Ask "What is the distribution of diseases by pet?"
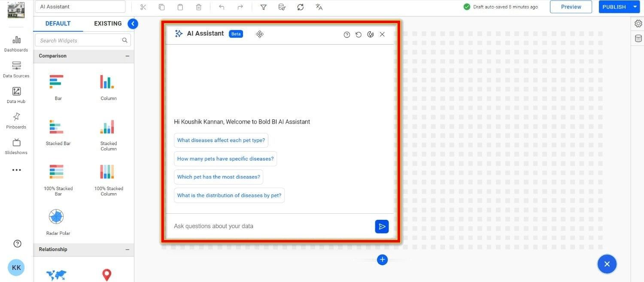 point(229,195)
